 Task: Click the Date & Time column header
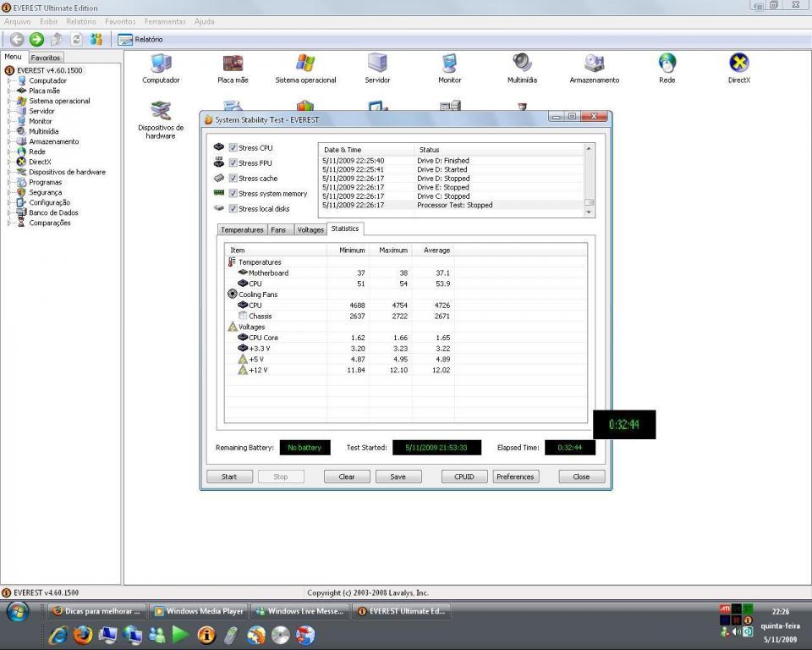point(366,150)
